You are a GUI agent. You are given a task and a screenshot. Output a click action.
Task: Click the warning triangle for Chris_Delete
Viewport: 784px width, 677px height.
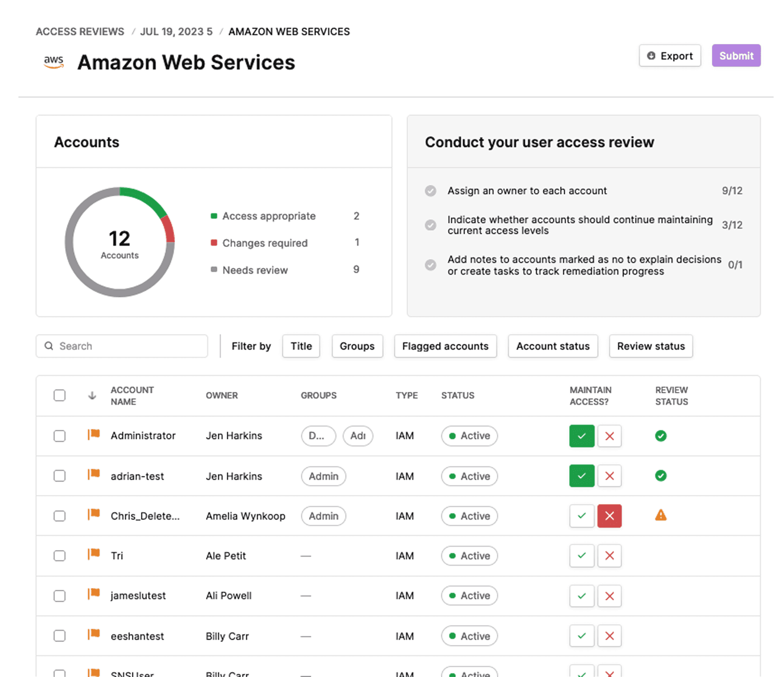click(661, 515)
